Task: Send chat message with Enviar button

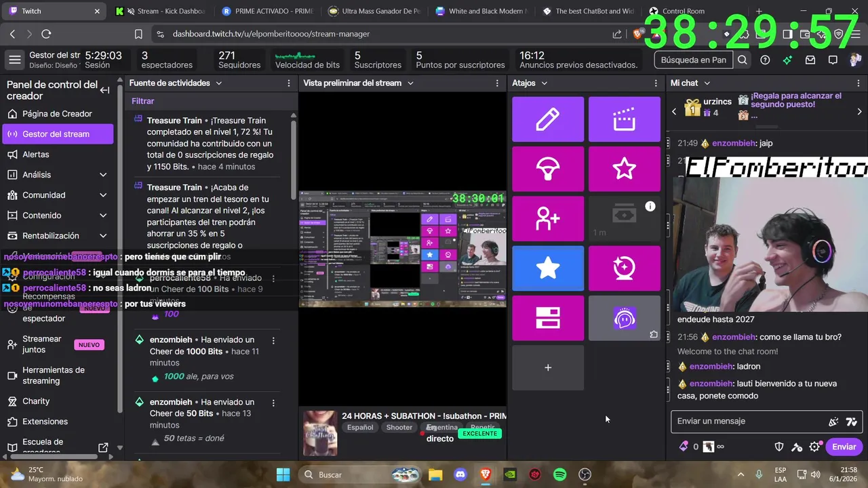Action: click(x=844, y=447)
